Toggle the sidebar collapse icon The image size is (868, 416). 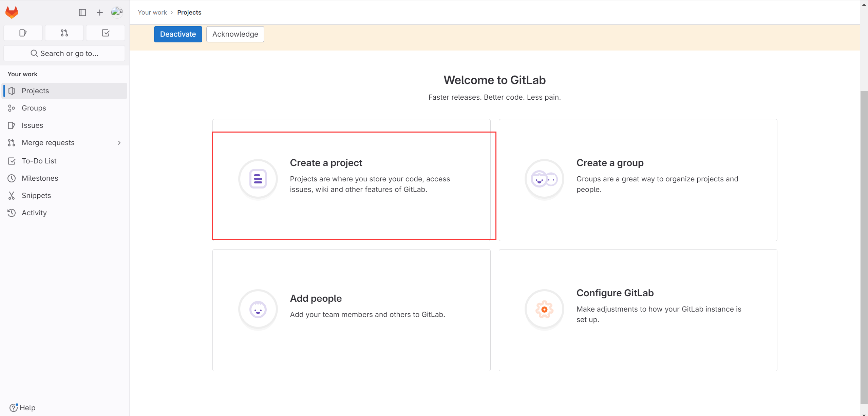(x=82, y=13)
